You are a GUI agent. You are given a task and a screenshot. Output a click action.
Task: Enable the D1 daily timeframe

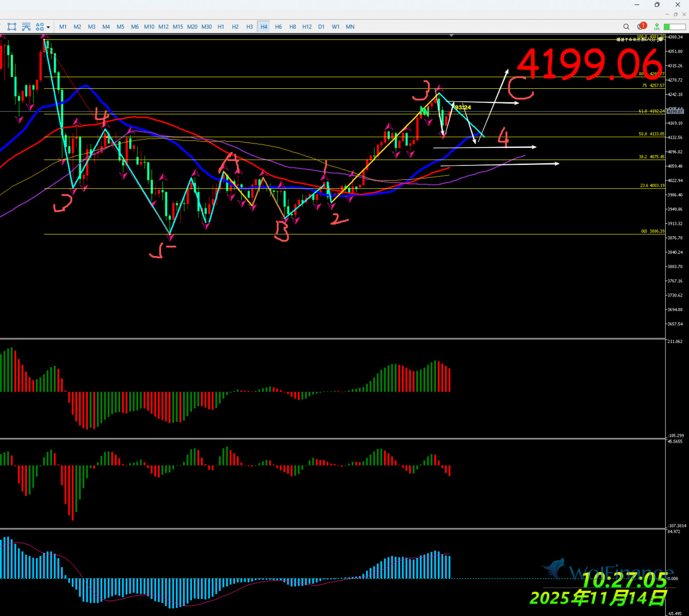click(x=322, y=27)
